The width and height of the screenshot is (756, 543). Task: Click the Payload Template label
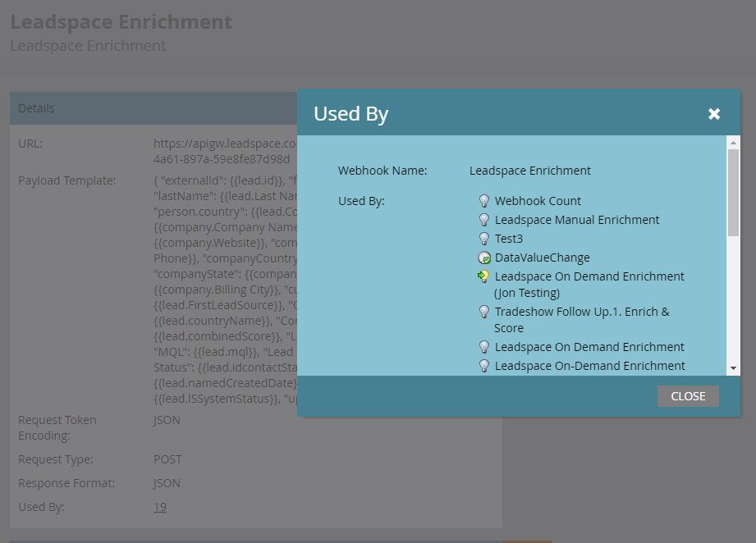click(67, 180)
